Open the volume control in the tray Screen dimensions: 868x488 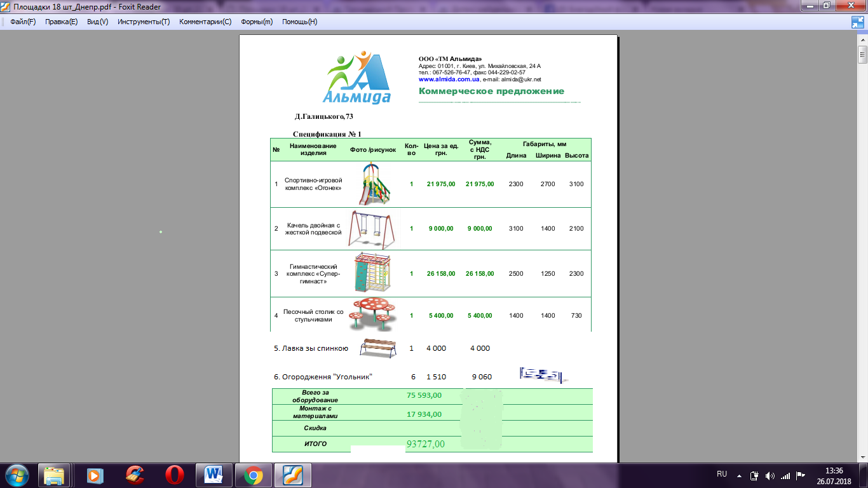(770, 475)
